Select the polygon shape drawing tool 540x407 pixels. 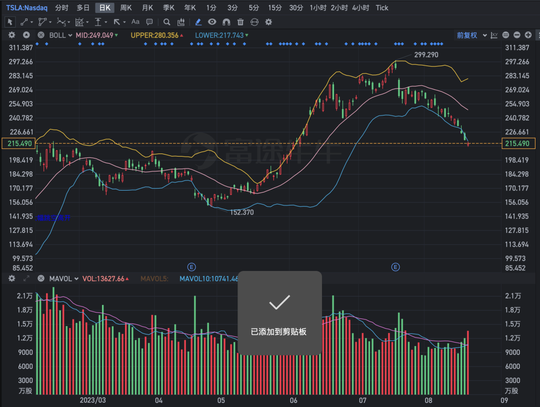(x=42, y=22)
